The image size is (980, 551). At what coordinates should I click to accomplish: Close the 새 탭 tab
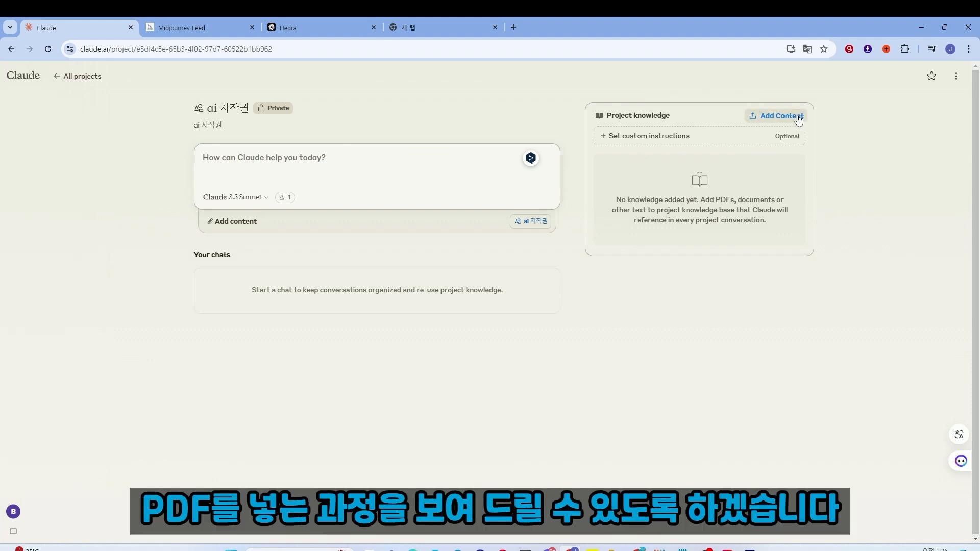(495, 28)
